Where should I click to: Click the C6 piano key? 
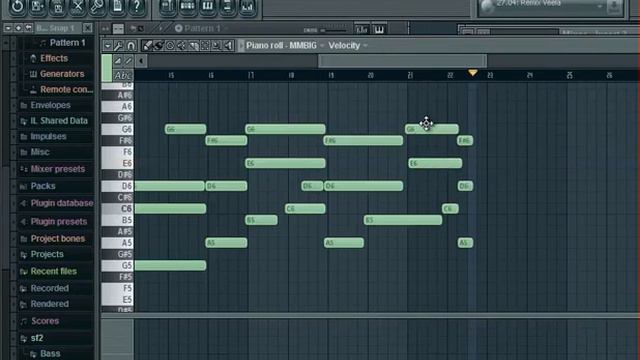click(x=118, y=208)
